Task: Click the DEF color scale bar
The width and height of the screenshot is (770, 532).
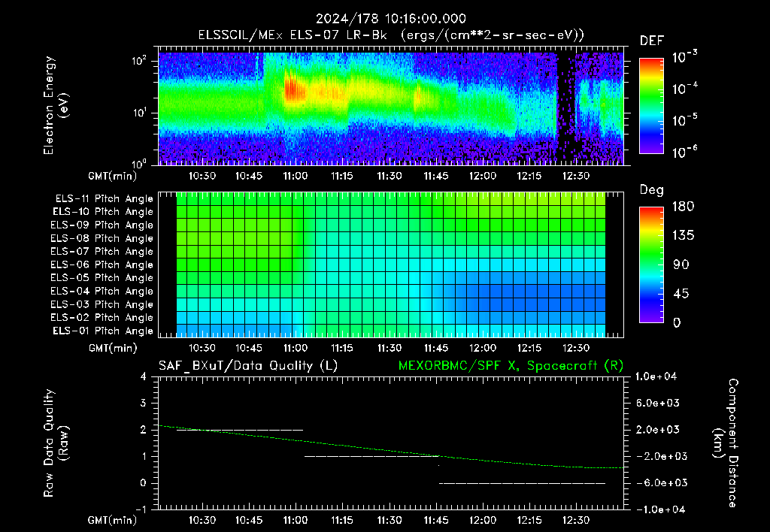Action: point(651,105)
